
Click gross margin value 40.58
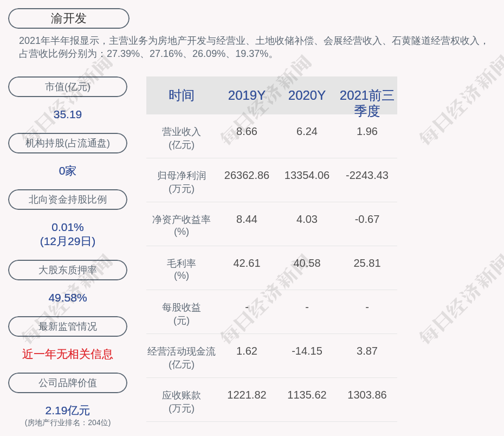pos(307,263)
